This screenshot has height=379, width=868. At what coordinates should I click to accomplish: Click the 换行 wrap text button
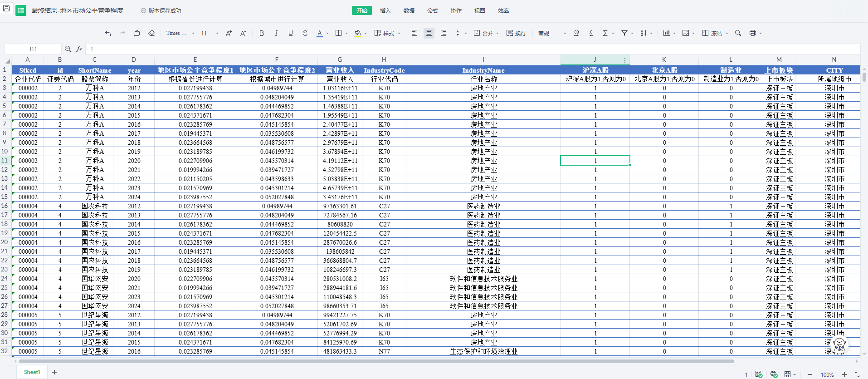point(516,33)
